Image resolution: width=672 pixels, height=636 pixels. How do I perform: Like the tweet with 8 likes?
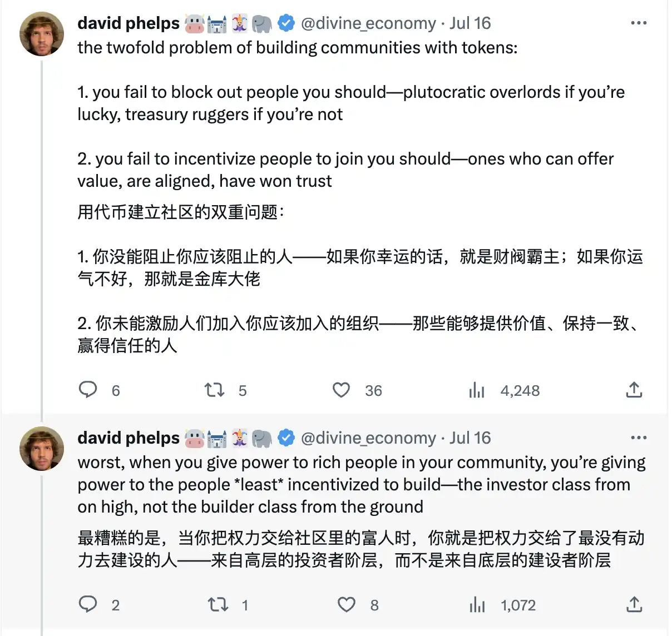point(347,604)
